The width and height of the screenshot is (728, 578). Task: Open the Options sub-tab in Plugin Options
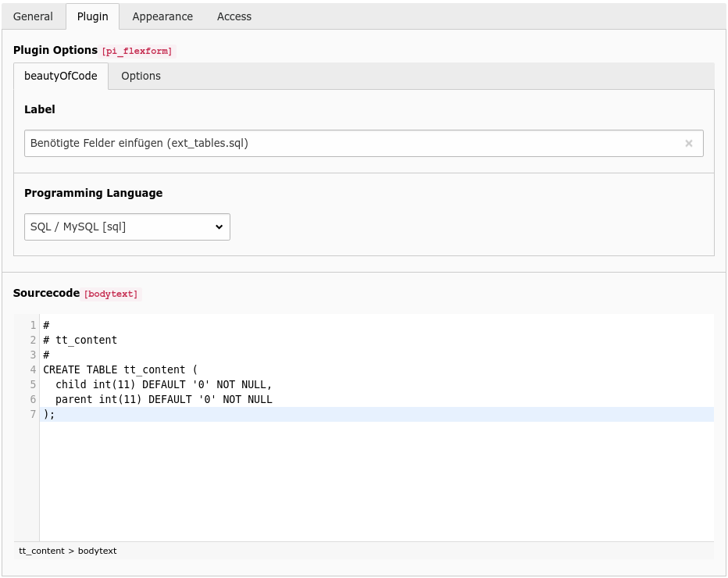(x=141, y=76)
